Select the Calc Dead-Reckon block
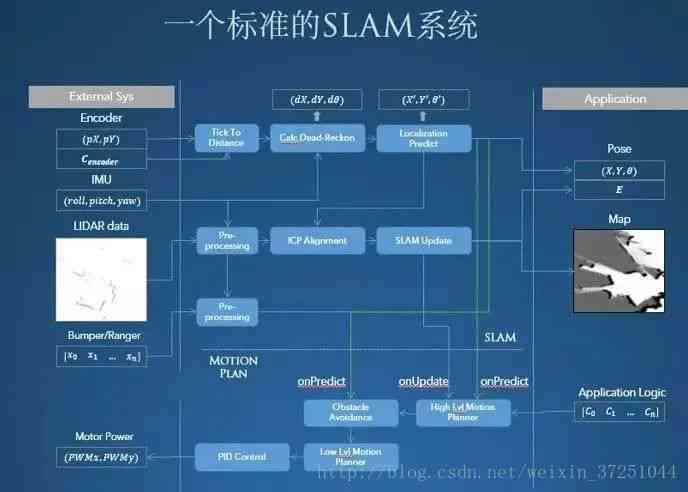The image size is (688, 492). click(317, 138)
